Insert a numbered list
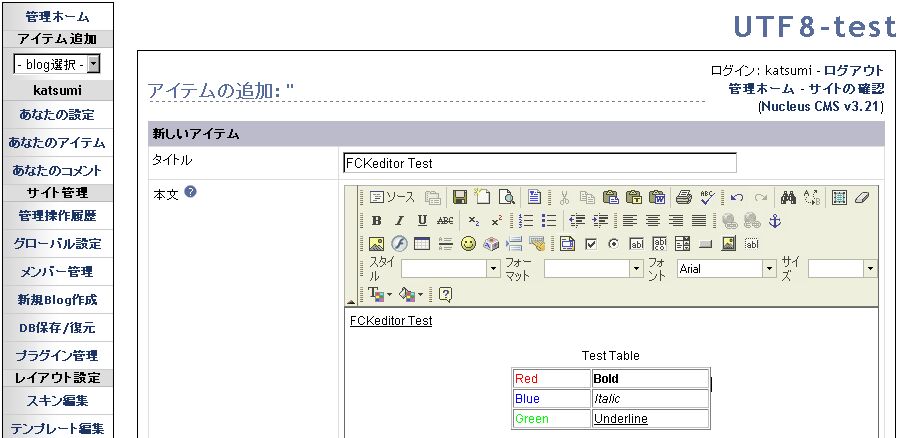 pyautogui.click(x=526, y=221)
